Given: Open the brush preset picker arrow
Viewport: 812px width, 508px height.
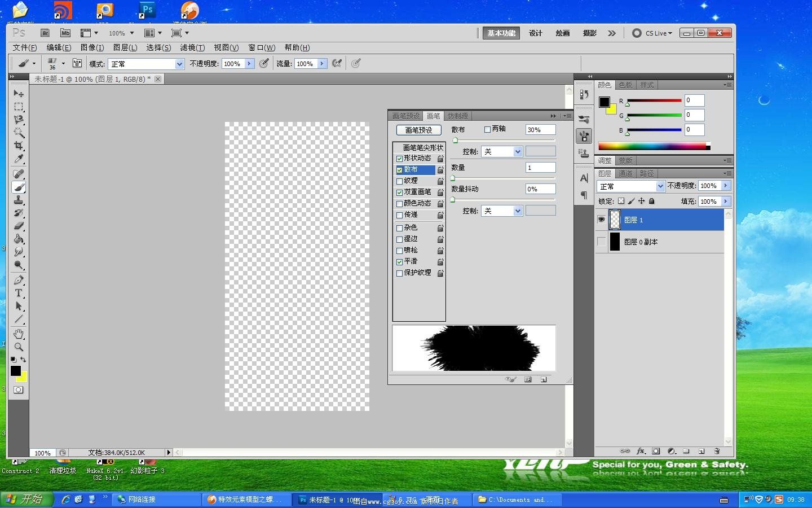Looking at the screenshot, I should pyautogui.click(x=63, y=63).
